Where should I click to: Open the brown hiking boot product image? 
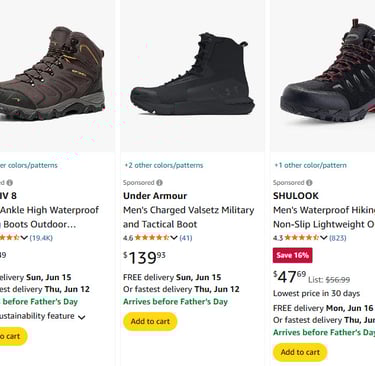pyautogui.click(x=53, y=73)
